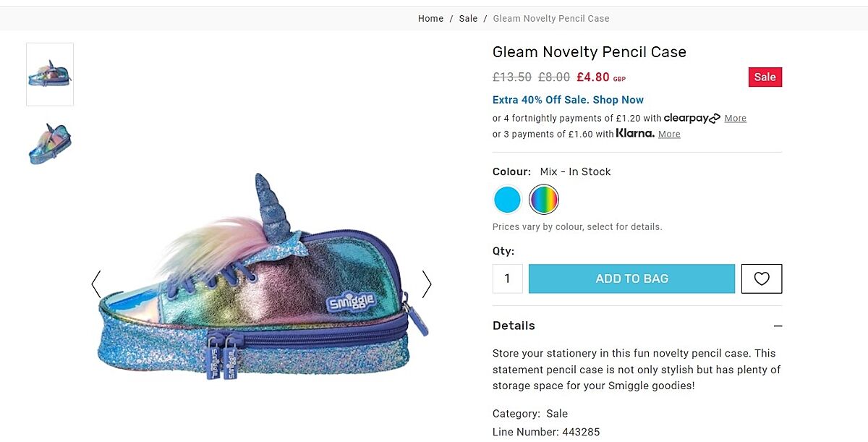Click the Details section heading

click(x=514, y=326)
